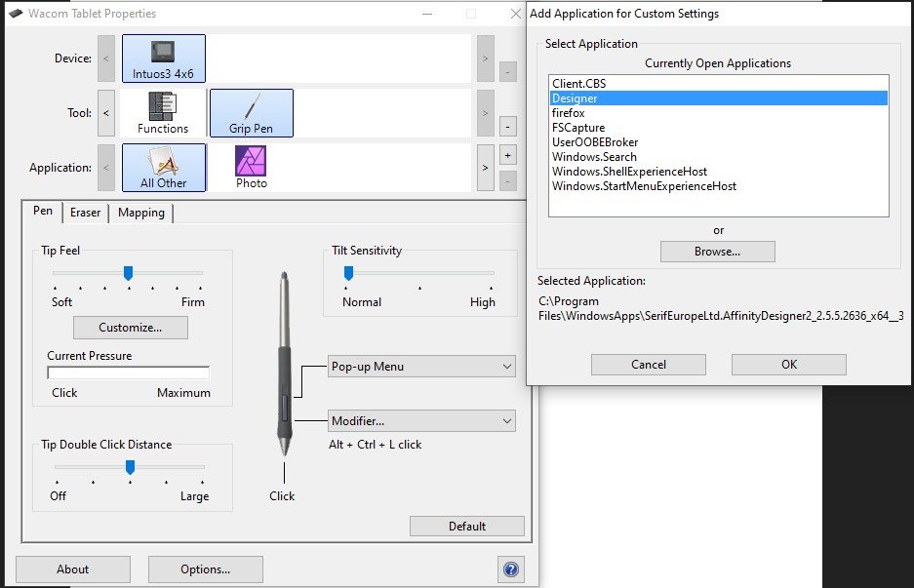
Task: Choose the Grip Pen tool icon
Action: coord(252,113)
